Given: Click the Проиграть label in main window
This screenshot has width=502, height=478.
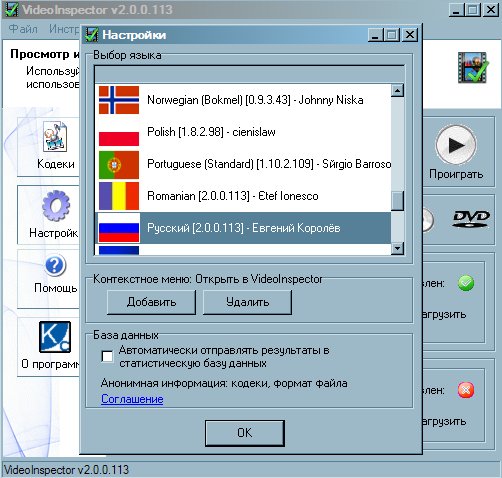Looking at the screenshot, I should (456, 174).
